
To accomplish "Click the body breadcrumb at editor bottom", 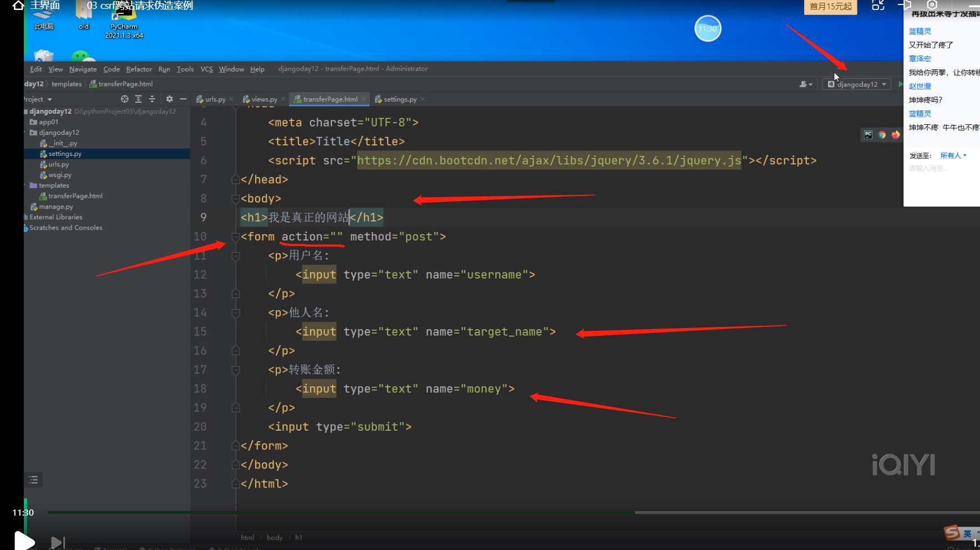I will 275,538.
